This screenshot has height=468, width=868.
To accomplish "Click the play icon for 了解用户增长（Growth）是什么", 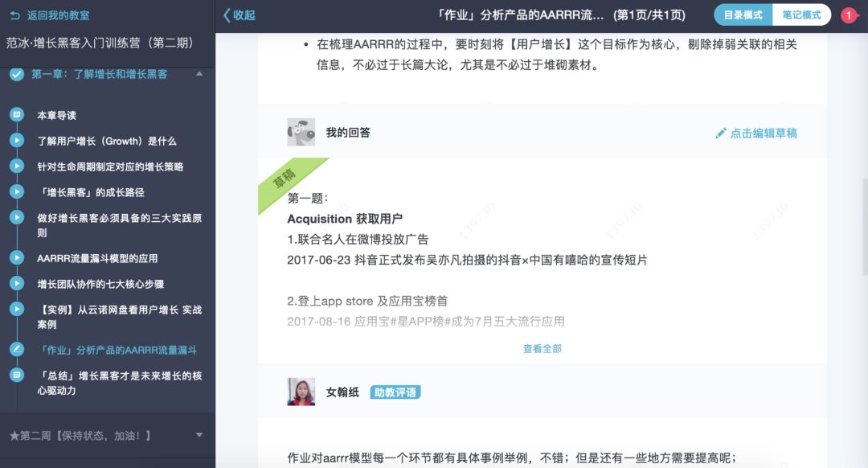I will click(x=17, y=141).
